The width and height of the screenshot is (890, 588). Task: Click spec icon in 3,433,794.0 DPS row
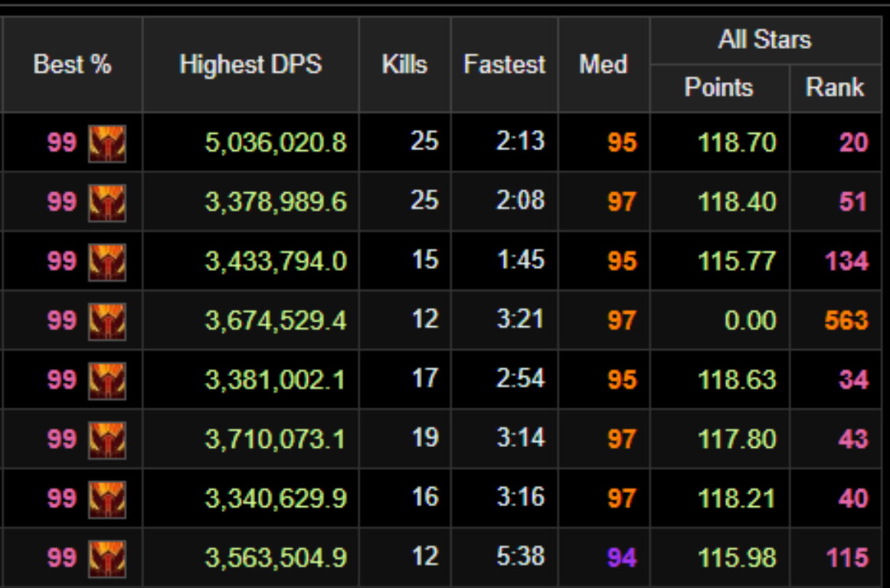click(x=106, y=262)
